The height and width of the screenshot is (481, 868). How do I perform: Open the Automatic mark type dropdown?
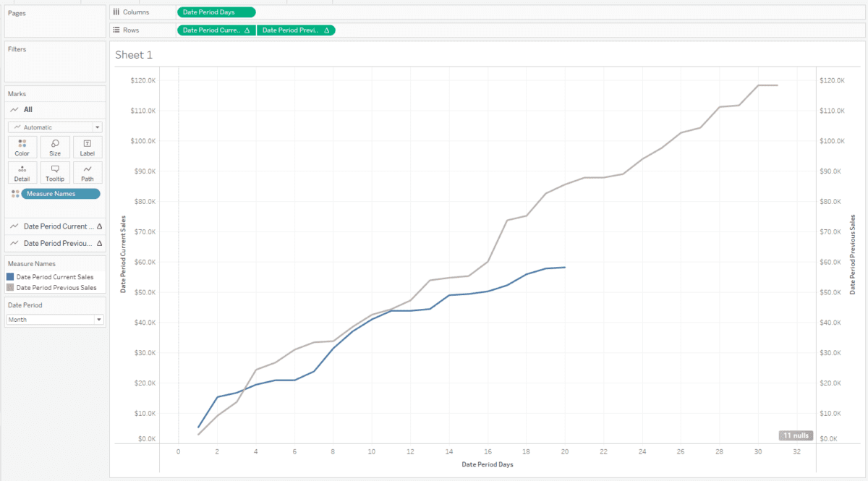point(55,127)
